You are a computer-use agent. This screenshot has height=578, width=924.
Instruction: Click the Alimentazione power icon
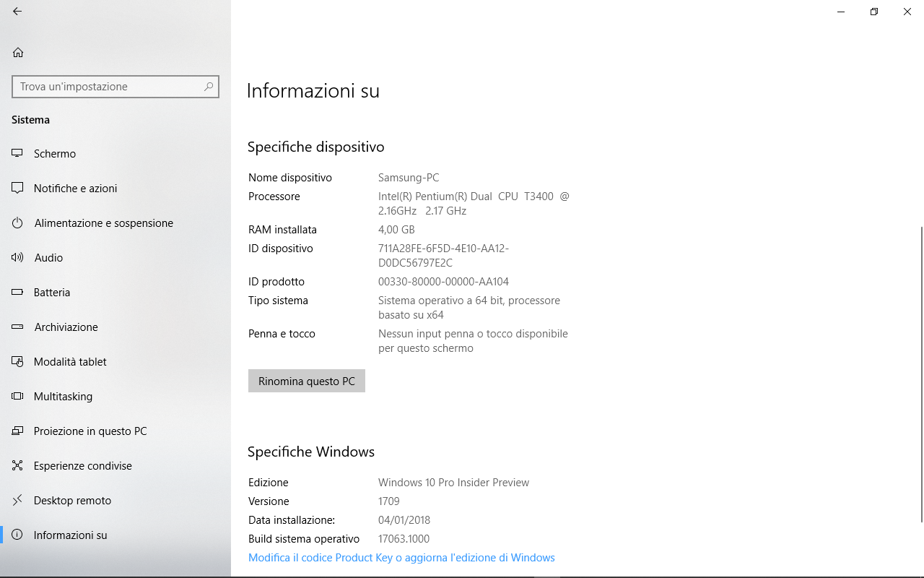pyautogui.click(x=18, y=223)
